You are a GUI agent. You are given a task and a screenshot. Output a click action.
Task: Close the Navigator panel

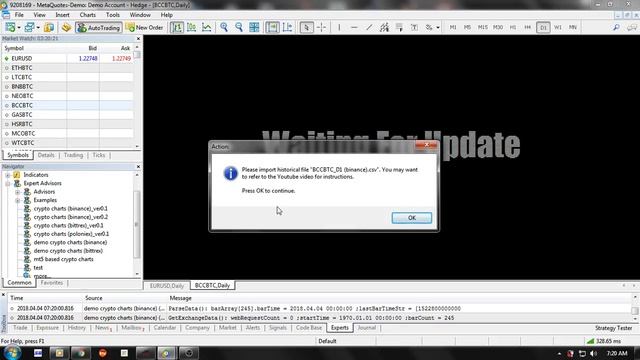[x=138, y=167]
